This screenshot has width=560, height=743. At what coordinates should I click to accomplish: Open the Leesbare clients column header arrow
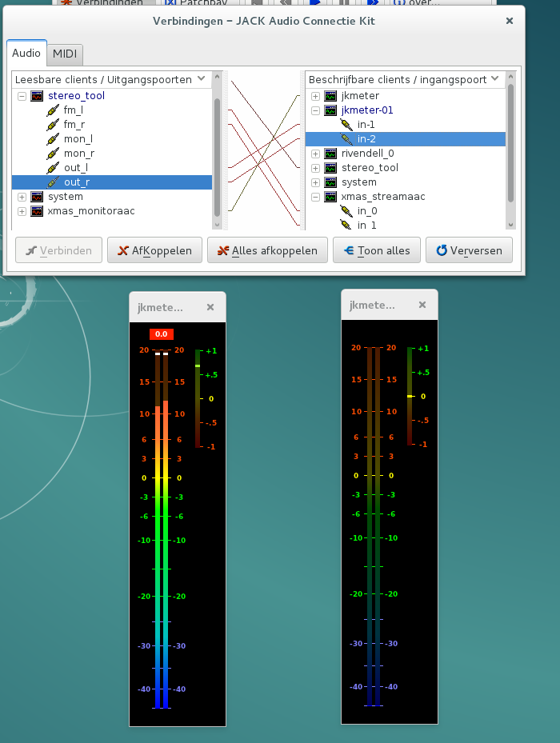[202, 78]
